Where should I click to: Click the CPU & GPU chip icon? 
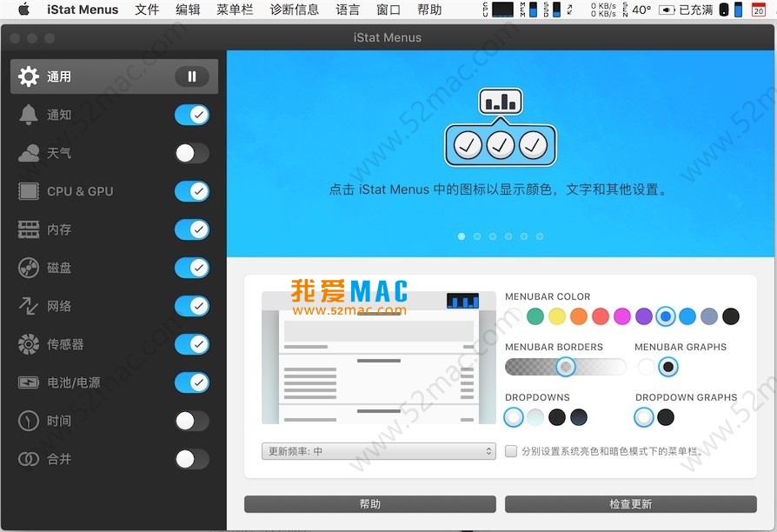click(28, 191)
